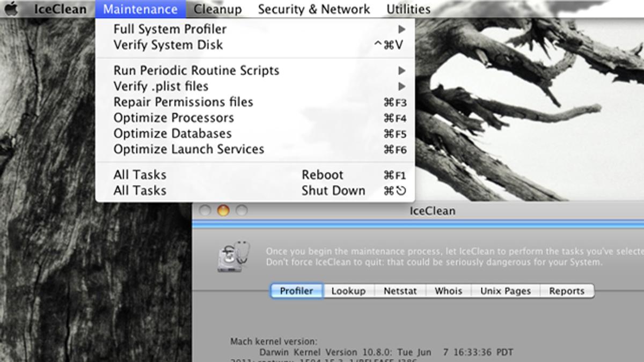Open the Apple menu icon

[x=11, y=9]
